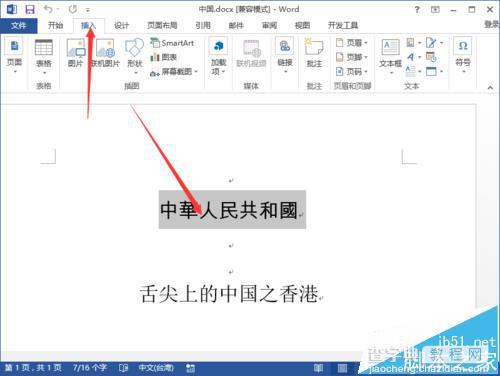Viewport: 500px width, 376px height.
Task: Click the 登录 (Sign in) link
Action: [x=492, y=24]
